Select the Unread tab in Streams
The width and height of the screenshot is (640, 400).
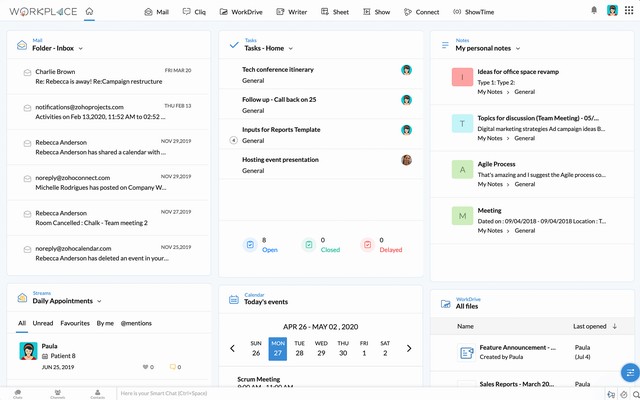tap(43, 323)
